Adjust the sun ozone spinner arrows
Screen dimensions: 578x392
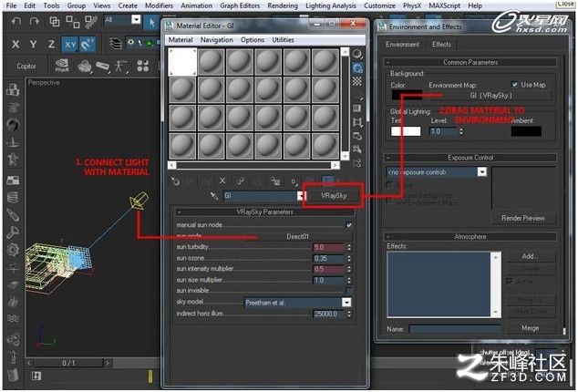(349, 258)
